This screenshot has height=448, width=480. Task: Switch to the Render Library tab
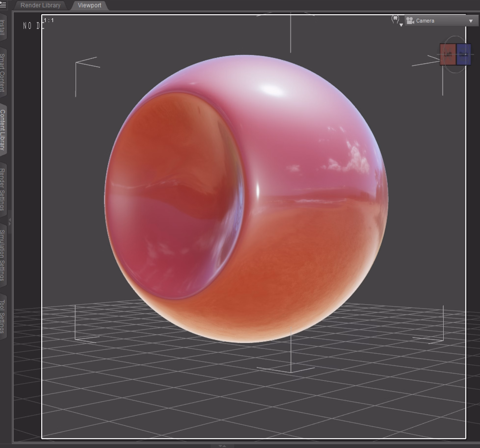point(40,5)
